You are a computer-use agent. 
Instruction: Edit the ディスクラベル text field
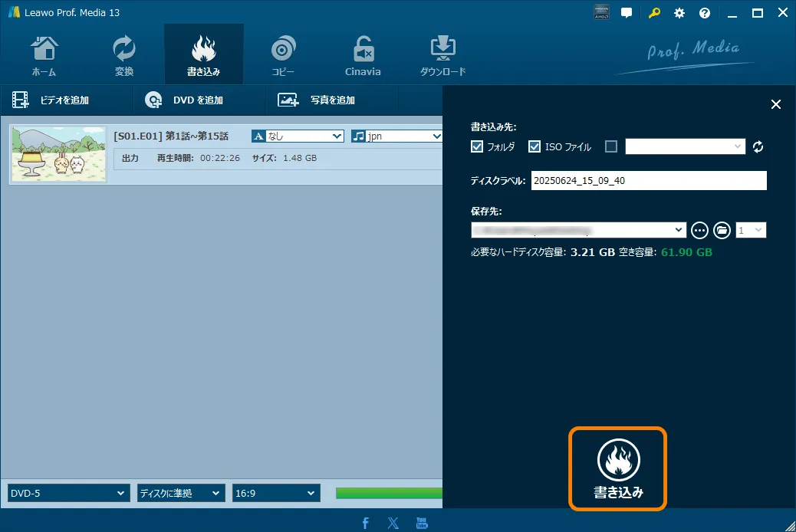(x=649, y=181)
